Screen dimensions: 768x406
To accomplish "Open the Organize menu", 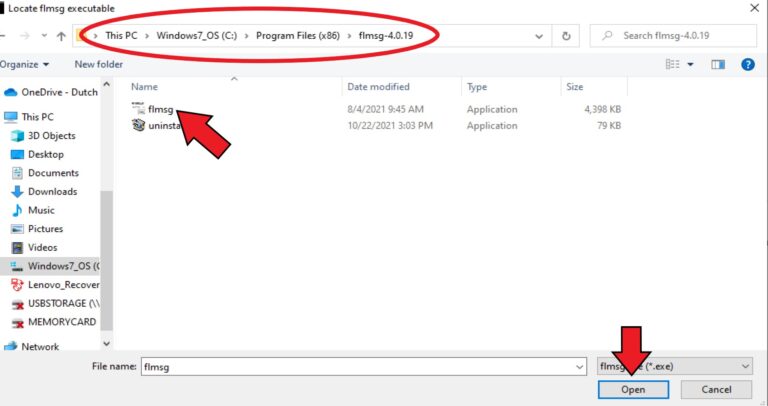I will click(24, 64).
